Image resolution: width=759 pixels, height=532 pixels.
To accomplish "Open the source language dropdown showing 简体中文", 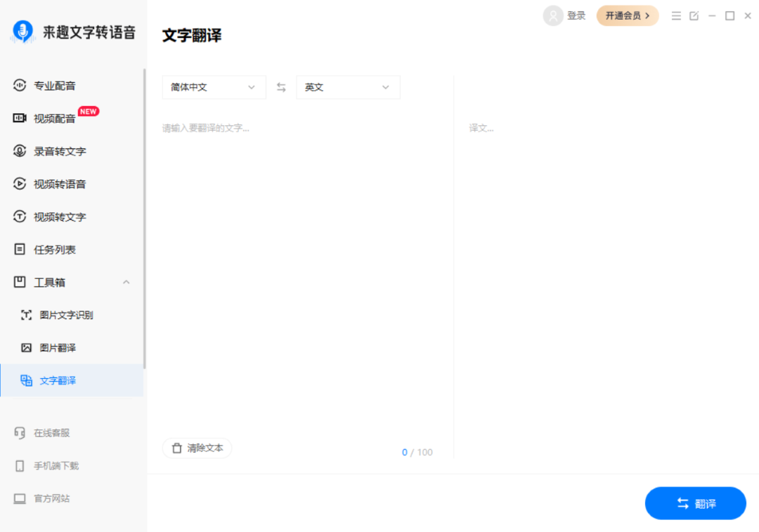I will (x=214, y=86).
